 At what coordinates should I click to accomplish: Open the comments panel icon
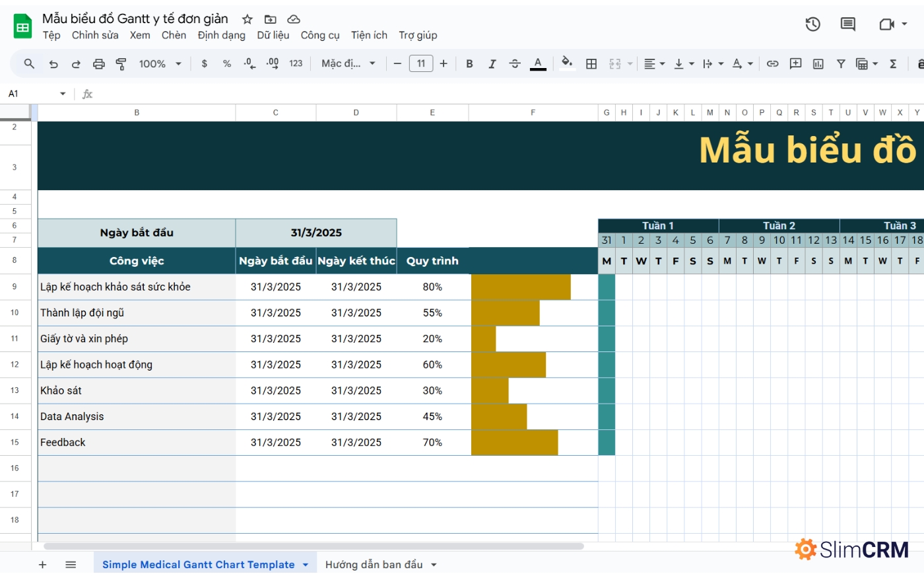(x=848, y=24)
